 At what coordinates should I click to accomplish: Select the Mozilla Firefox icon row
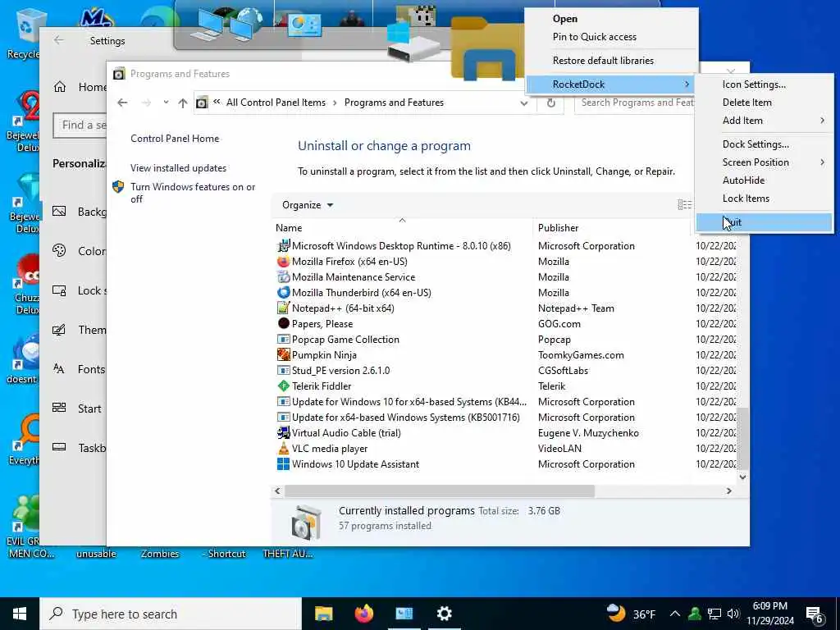(x=283, y=262)
